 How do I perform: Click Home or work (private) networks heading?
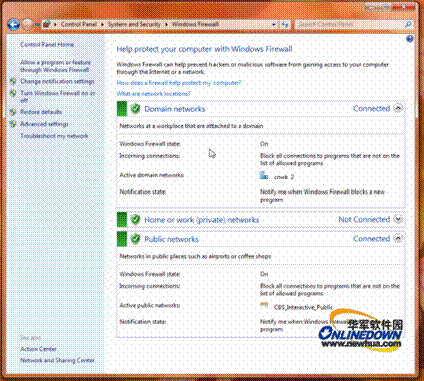point(202,220)
